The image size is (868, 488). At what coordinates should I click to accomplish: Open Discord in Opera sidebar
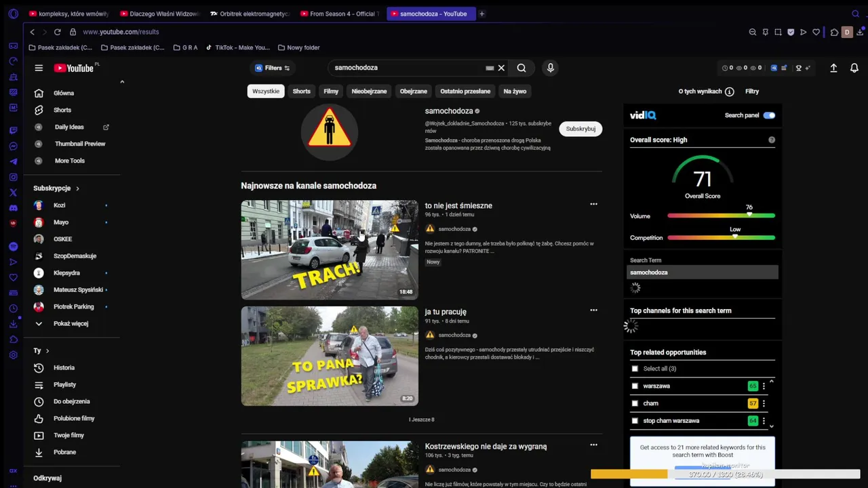click(13, 208)
